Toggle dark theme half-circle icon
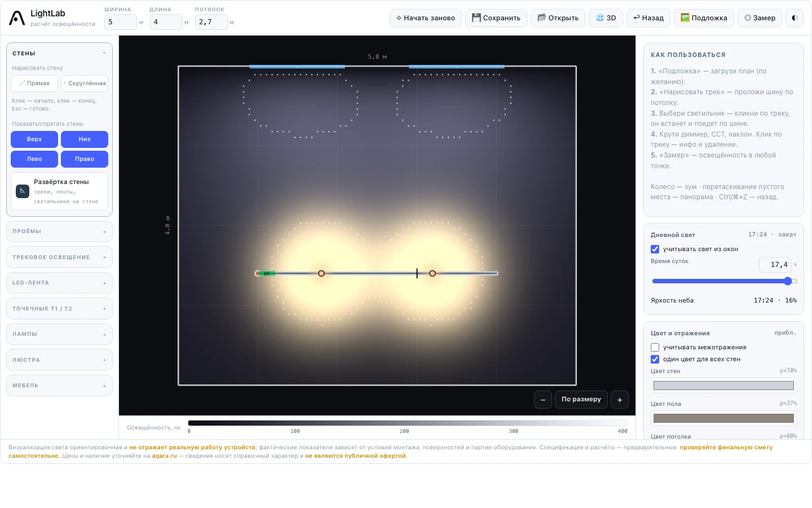812x508 pixels. [795, 18]
